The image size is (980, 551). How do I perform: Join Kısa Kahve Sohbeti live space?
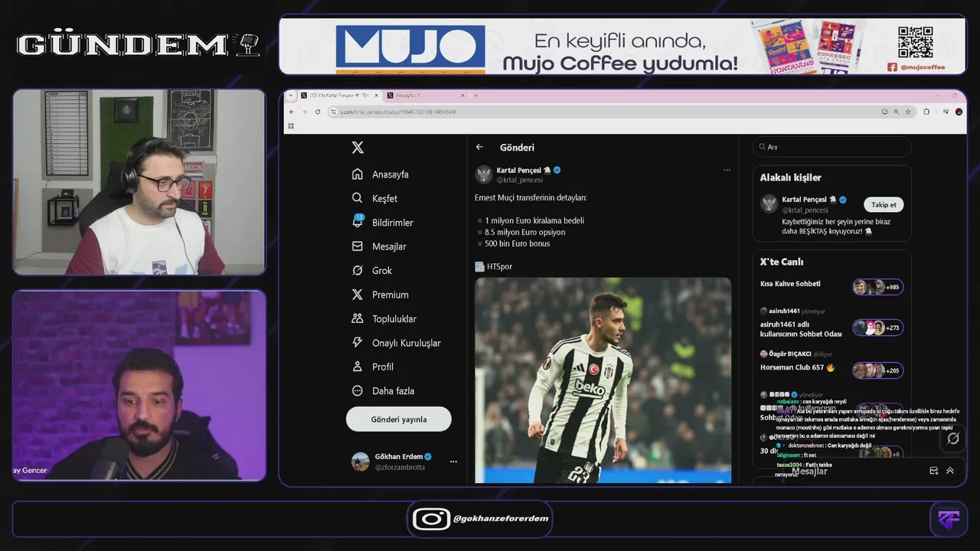[790, 284]
